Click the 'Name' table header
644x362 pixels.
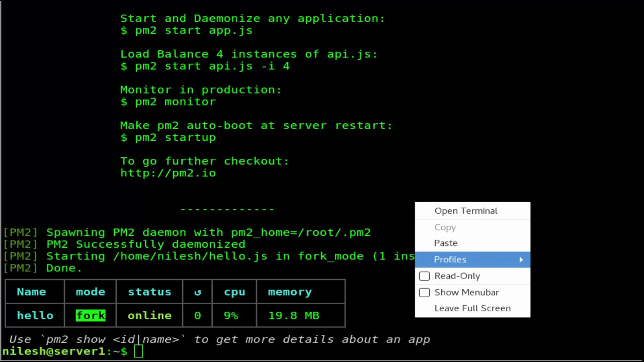31,292
